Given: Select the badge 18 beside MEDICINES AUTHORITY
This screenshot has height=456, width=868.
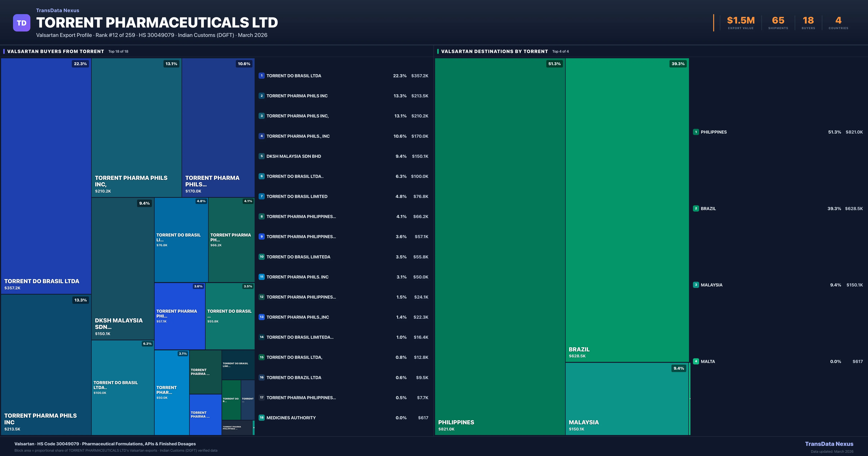Looking at the screenshot, I should click(262, 418).
